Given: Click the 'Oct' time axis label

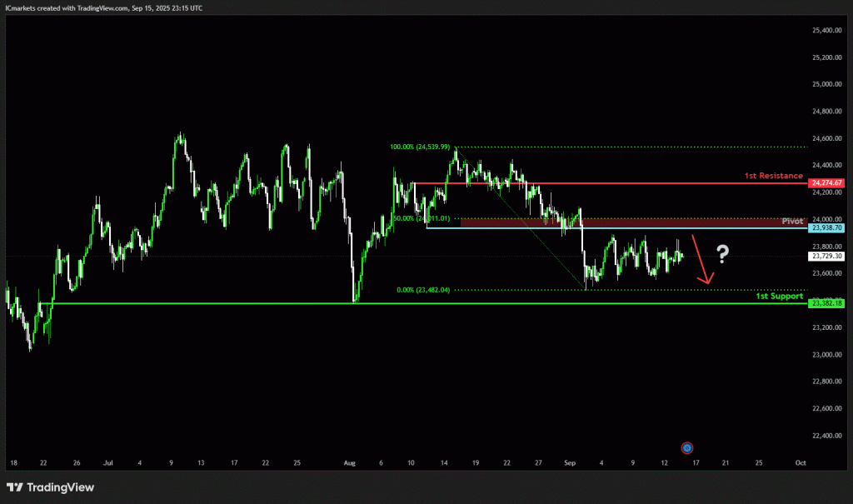Looking at the screenshot, I should [x=801, y=462].
